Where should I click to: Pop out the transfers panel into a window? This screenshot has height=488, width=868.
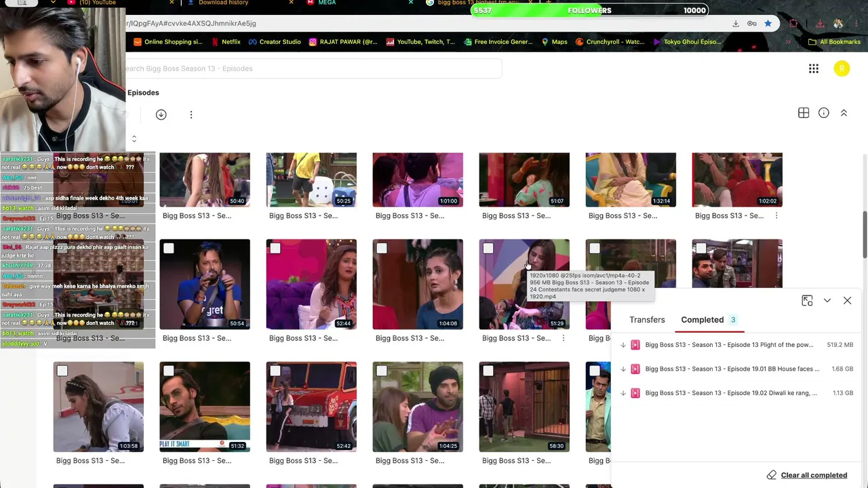[x=807, y=300]
